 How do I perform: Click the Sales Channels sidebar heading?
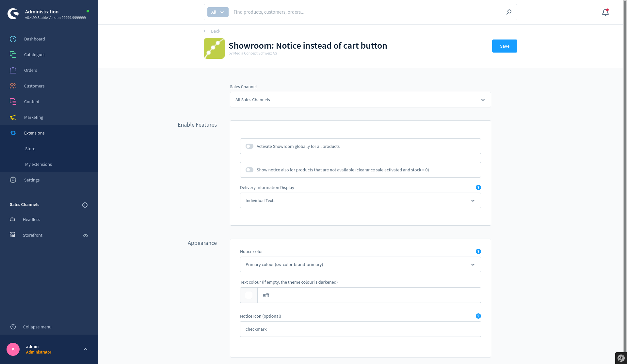[x=24, y=204]
